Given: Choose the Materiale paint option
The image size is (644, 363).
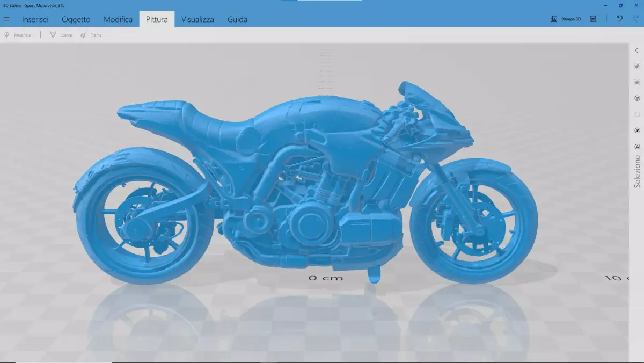Looking at the screenshot, I should click(17, 35).
